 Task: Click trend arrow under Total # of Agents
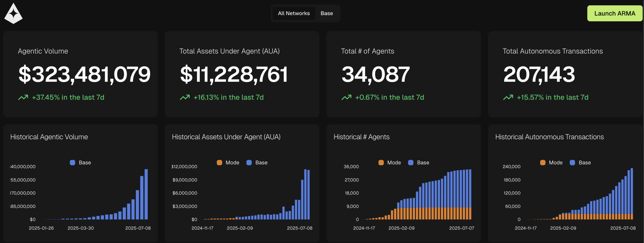pos(346,97)
